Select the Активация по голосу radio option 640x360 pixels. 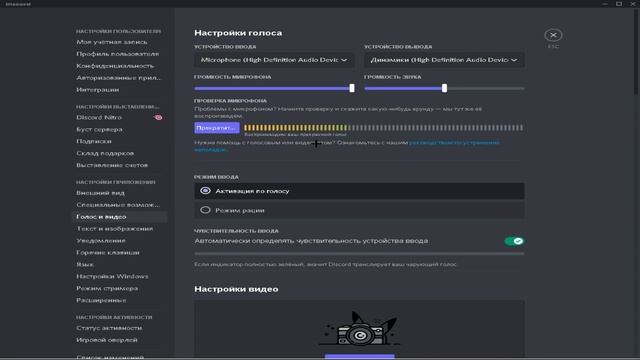pyautogui.click(x=359, y=191)
